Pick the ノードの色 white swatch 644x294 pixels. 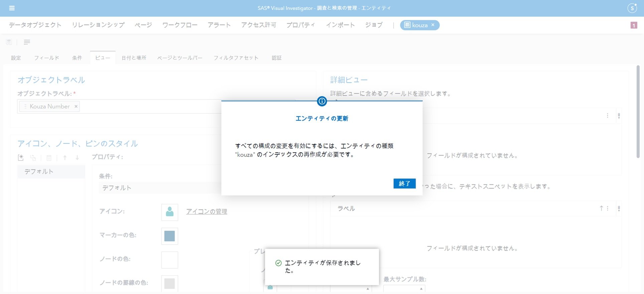(x=170, y=260)
